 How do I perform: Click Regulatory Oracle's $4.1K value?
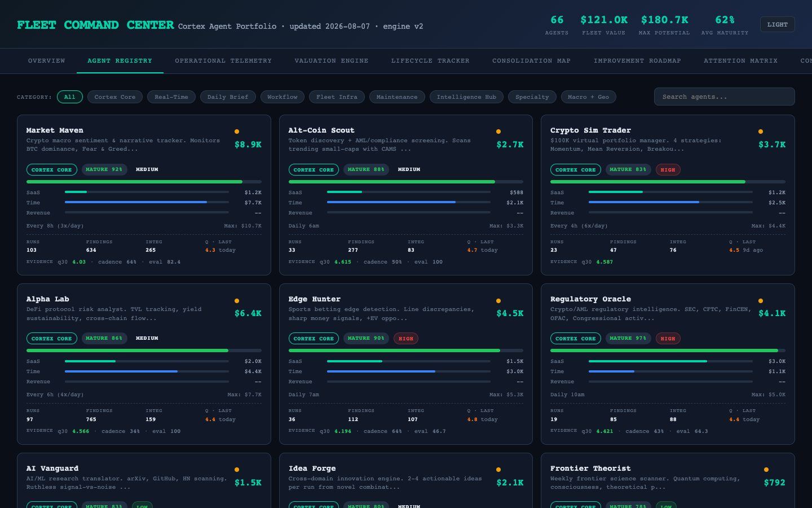772,313
